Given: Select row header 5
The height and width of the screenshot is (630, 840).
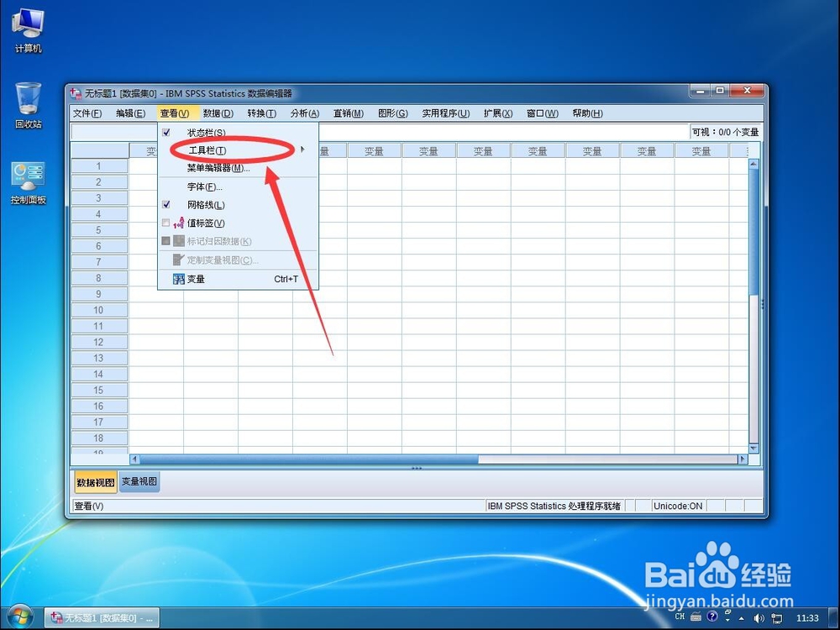Looking at the screenshot, I should [99, 230].
